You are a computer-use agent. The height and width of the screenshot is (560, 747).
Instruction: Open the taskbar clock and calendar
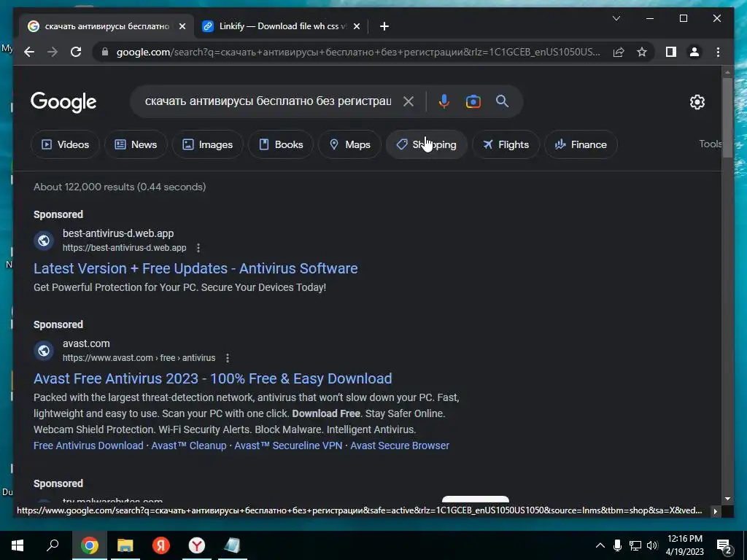684,545
